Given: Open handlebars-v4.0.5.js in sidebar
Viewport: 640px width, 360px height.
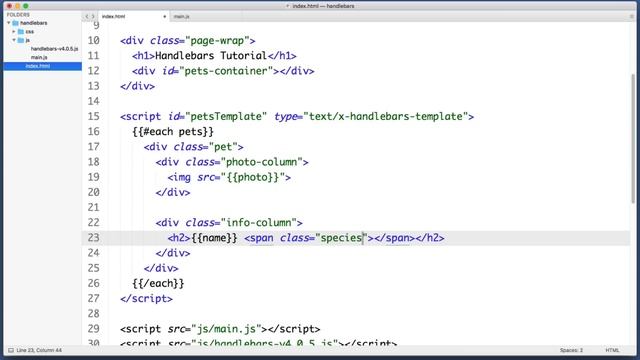Looking at the screenshot, I should tap(54, 49).
